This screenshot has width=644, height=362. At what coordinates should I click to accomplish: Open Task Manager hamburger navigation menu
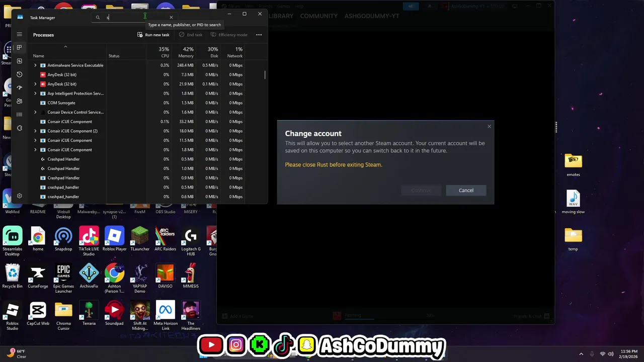point(19,35)
